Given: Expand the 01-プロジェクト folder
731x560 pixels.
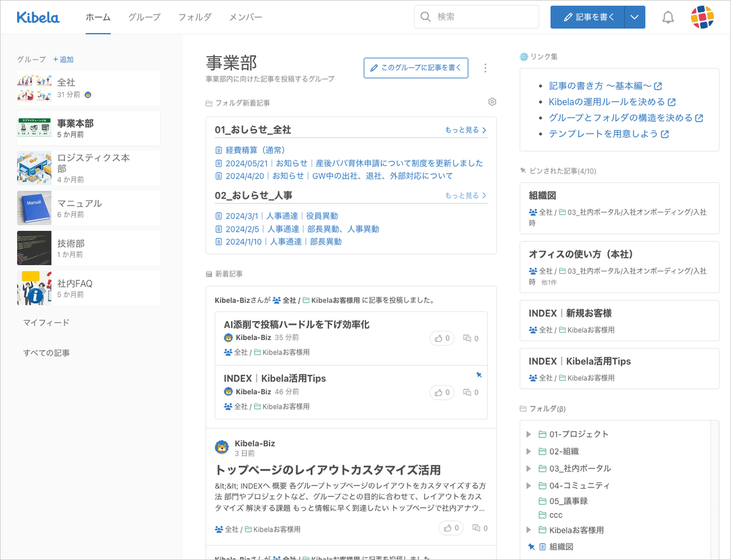Looking at the screenshot, I should (529, 434).
